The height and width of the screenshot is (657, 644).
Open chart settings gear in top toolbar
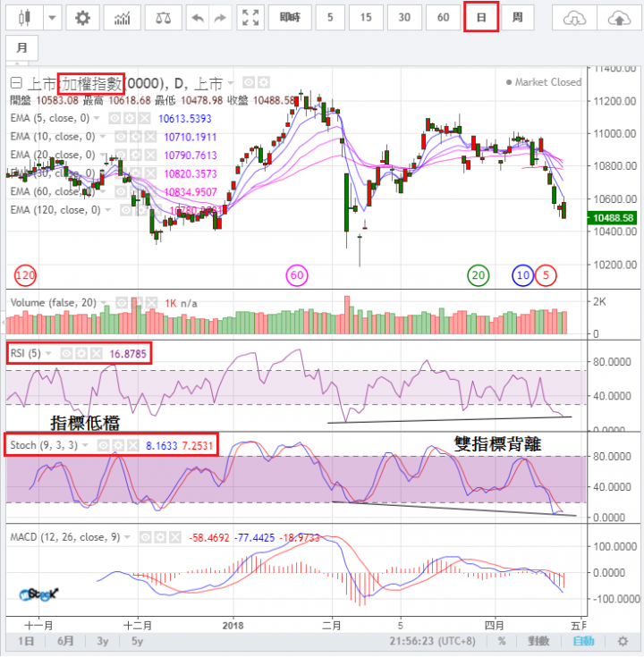[82, 18]
